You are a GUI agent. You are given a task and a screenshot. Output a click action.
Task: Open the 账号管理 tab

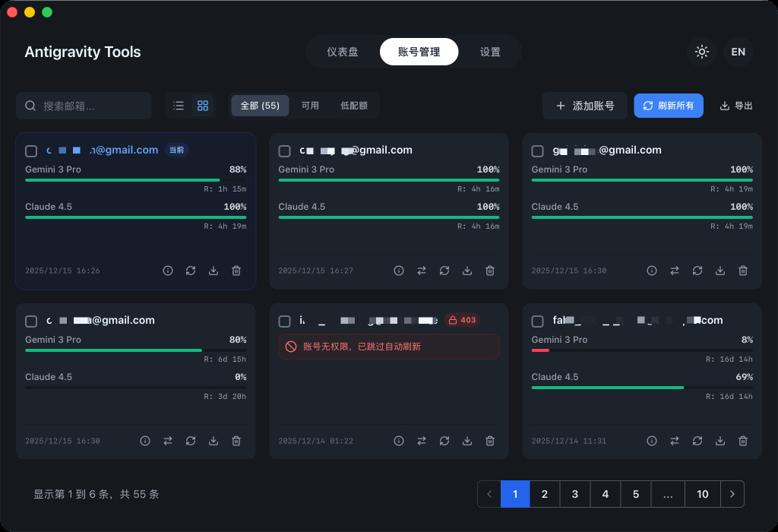click(x=419, y=52)
